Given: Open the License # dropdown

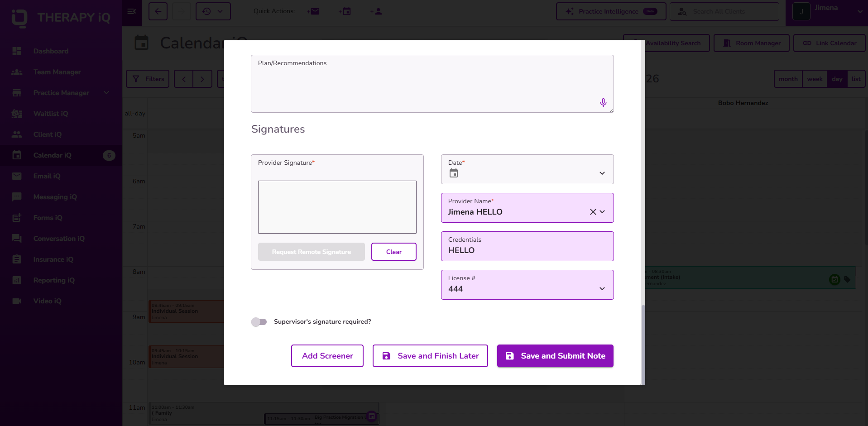Looking at the screenshot, I should click(528, 285).
